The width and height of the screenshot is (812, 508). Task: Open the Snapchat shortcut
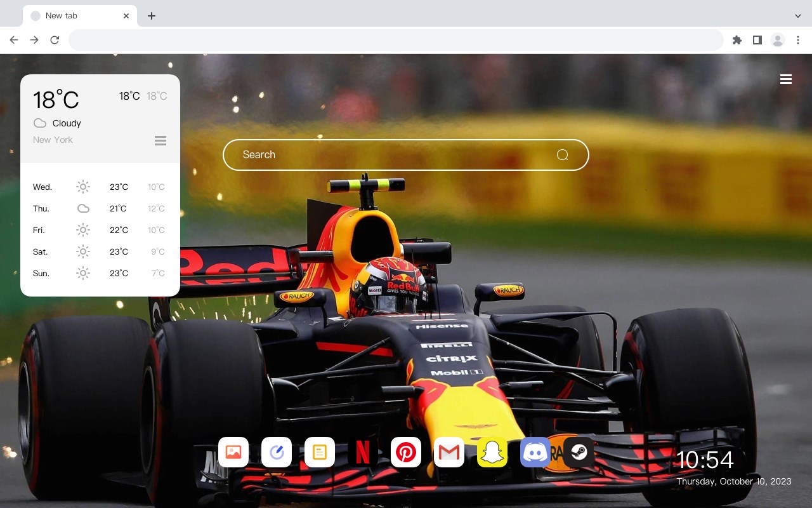point(492,452)
